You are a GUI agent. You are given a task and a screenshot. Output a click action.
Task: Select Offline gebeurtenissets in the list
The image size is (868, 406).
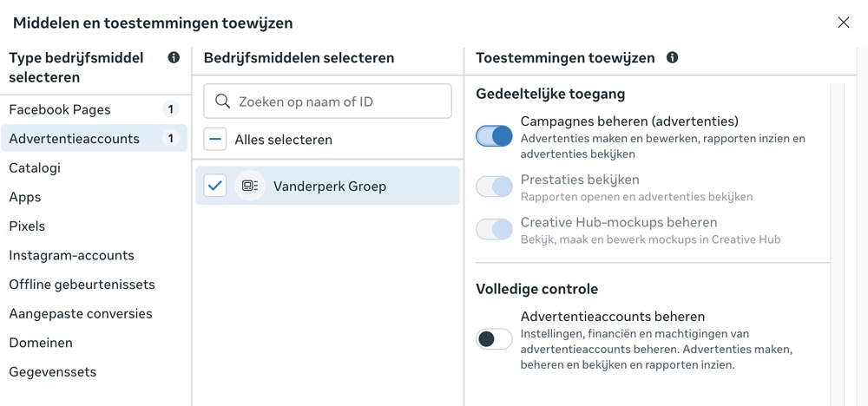click(x=82, y=285)
